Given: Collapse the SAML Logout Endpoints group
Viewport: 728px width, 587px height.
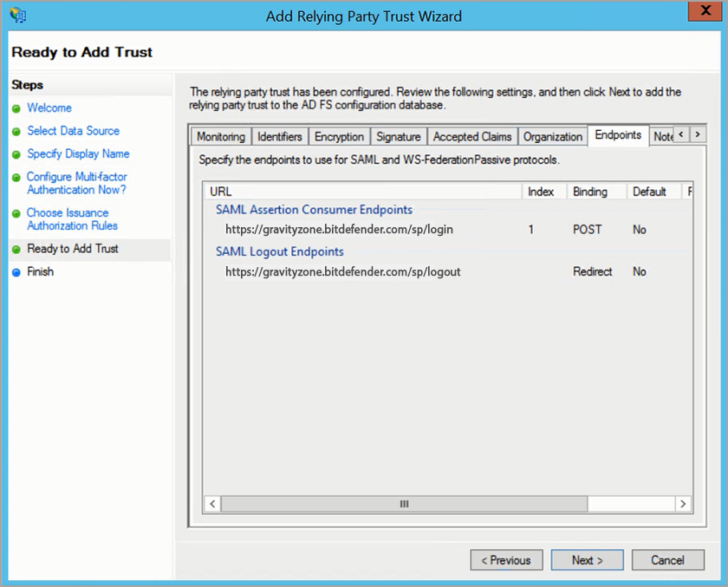Looking at the screenshot, I should pos(279,251).
